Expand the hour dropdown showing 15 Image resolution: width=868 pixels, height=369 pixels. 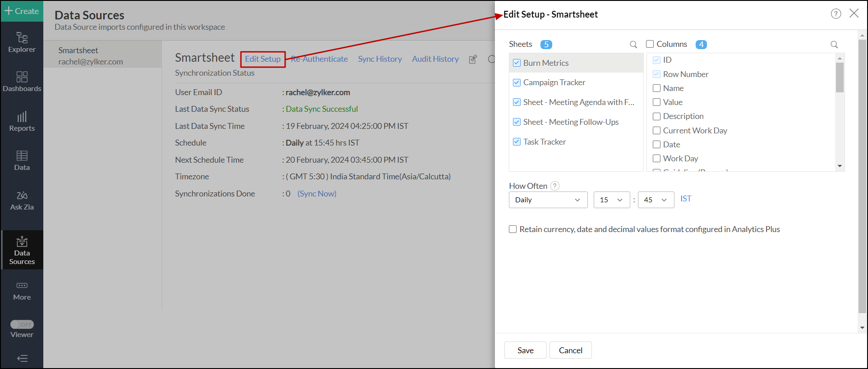(611, 200)
